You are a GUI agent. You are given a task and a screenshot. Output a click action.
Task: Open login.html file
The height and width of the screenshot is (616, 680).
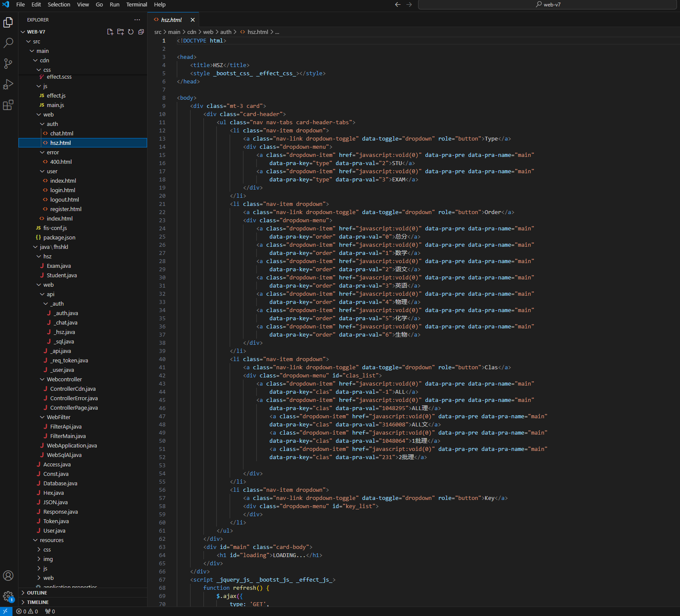click(x=83, y=190)
